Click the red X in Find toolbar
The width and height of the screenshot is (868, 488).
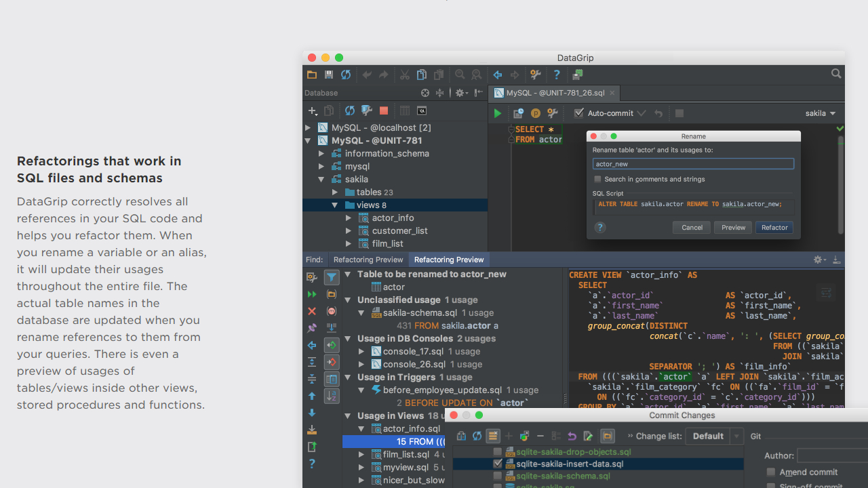tap(312, 311)
